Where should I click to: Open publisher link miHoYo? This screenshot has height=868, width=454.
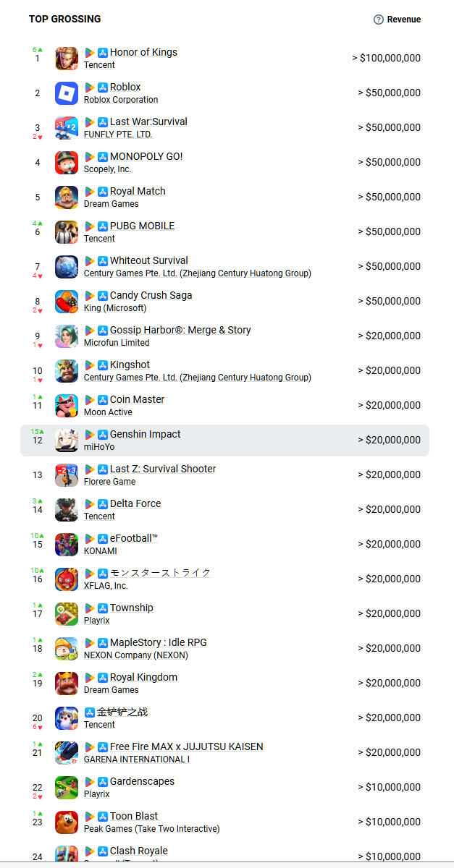point(99,447)
